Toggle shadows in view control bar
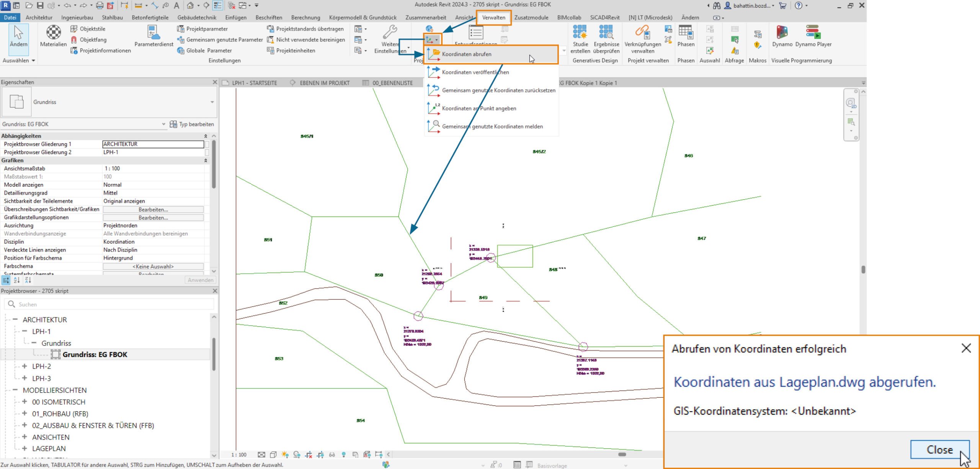980x469 pixels. click(x=297, y=454)
